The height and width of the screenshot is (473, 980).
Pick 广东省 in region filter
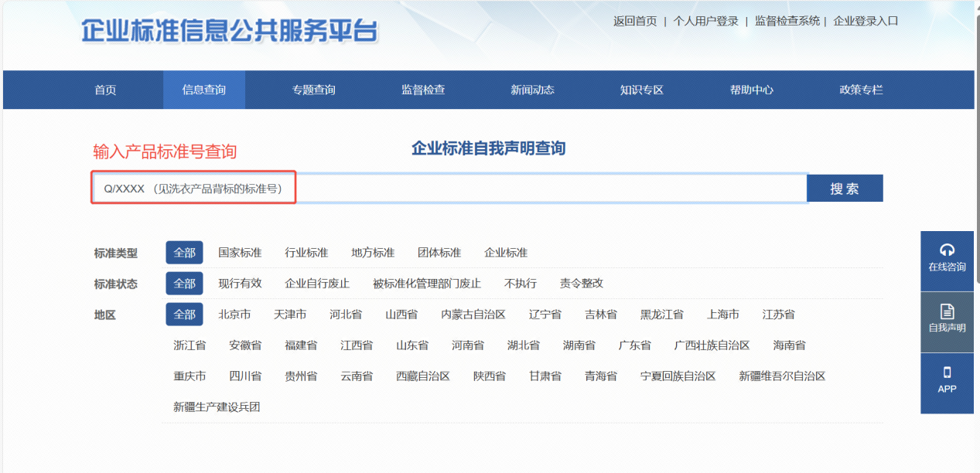634,345
